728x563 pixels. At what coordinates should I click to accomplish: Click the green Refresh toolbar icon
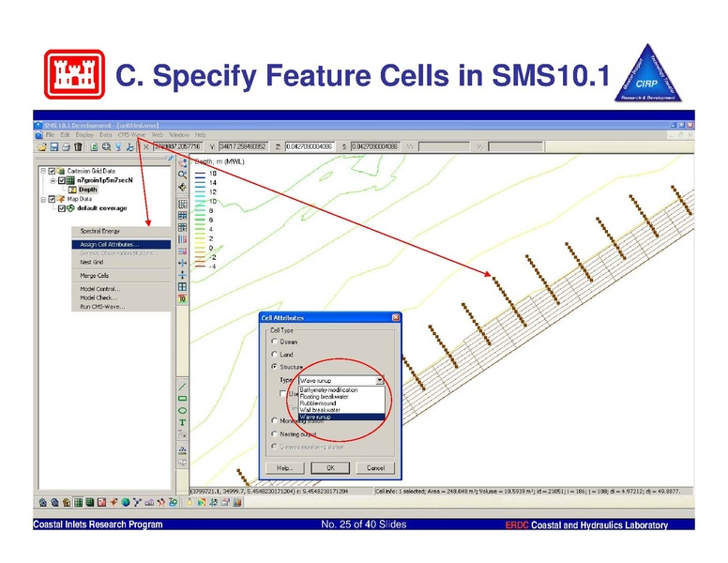tap(94, 146)
